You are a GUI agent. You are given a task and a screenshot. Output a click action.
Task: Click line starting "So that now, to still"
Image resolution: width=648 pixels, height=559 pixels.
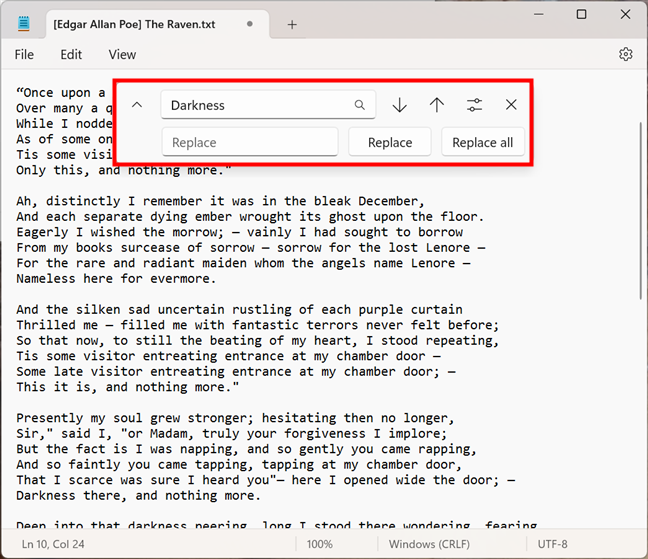[x=257, y=340]
